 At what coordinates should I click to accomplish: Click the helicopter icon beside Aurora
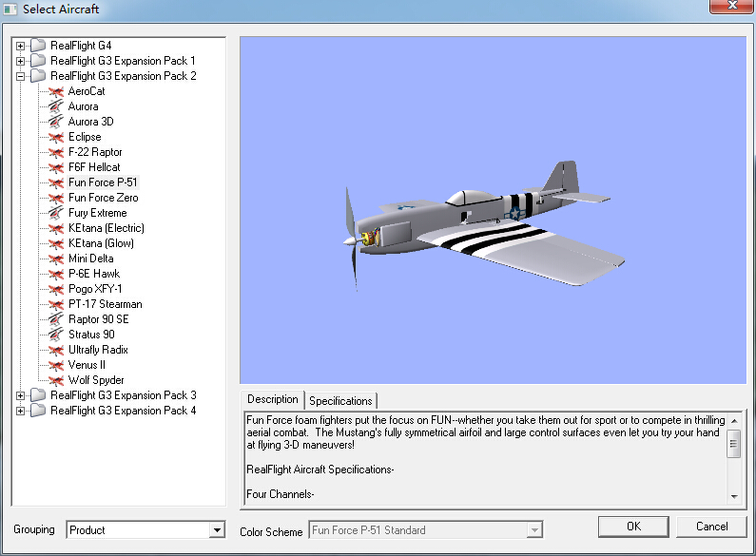tap(56, 106)
